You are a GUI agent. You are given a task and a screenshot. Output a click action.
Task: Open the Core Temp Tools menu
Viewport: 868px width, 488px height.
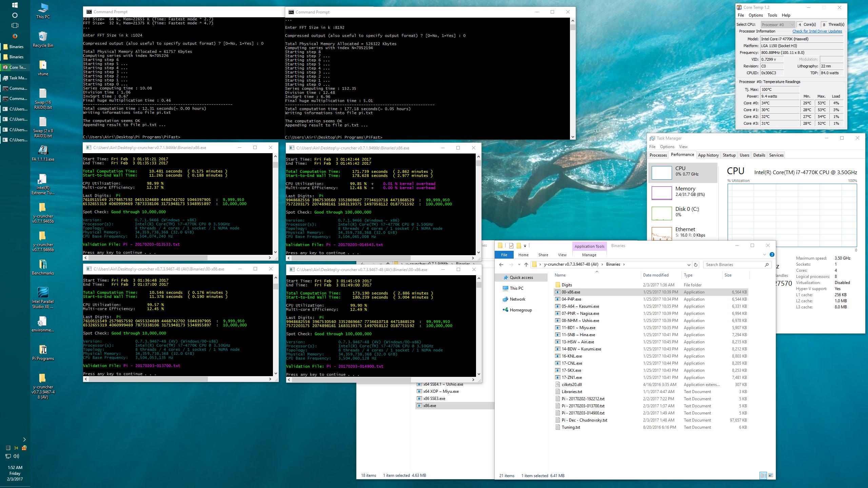772,15
